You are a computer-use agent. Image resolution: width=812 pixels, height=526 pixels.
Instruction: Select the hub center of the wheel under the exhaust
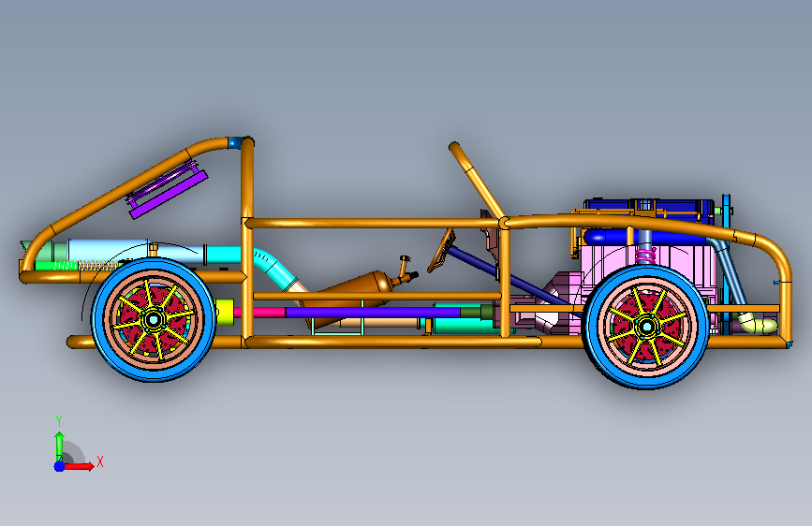(153, 319)
